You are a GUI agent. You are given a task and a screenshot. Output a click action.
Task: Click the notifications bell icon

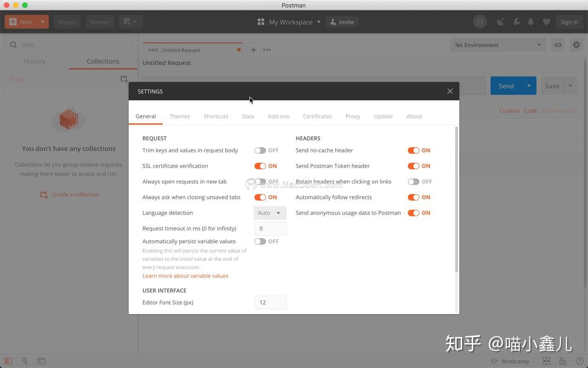point(531,22)
